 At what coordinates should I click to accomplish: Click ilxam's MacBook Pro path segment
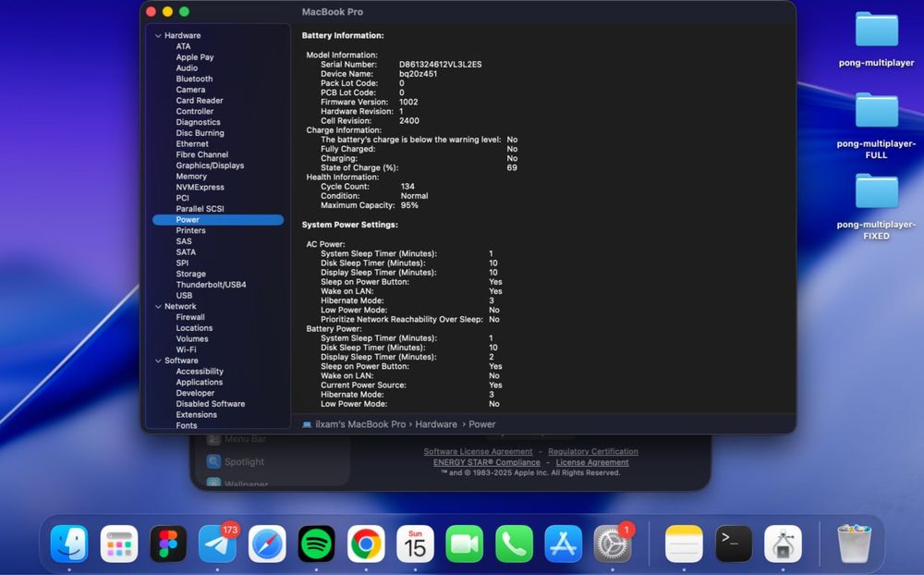[360, 424]
